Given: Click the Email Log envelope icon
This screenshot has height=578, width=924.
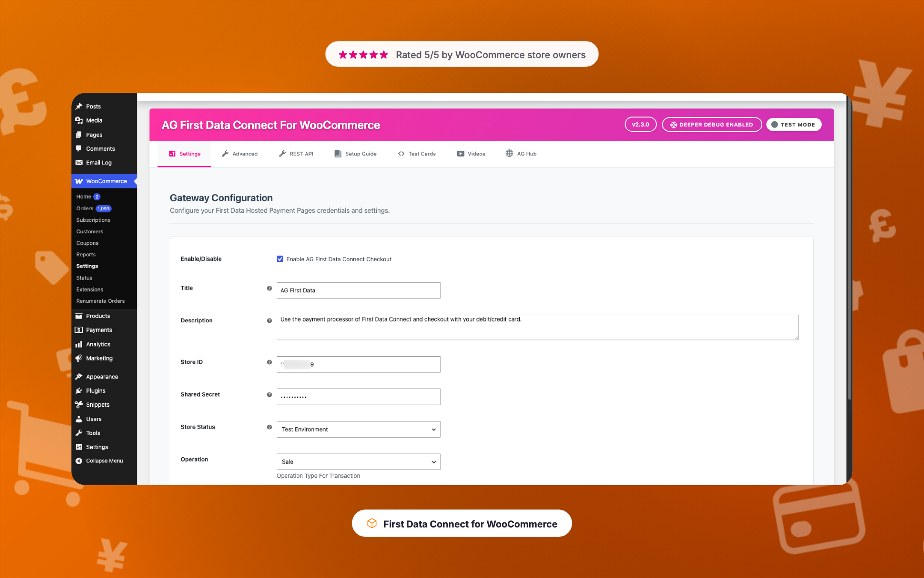Looking at the screenshot, I should click(x=79, y=163).
